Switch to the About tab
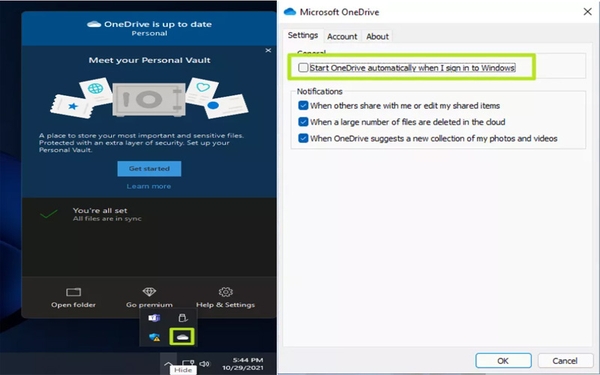Image resolution: width=600 pixels, height=375 pixels. (377, 36)
